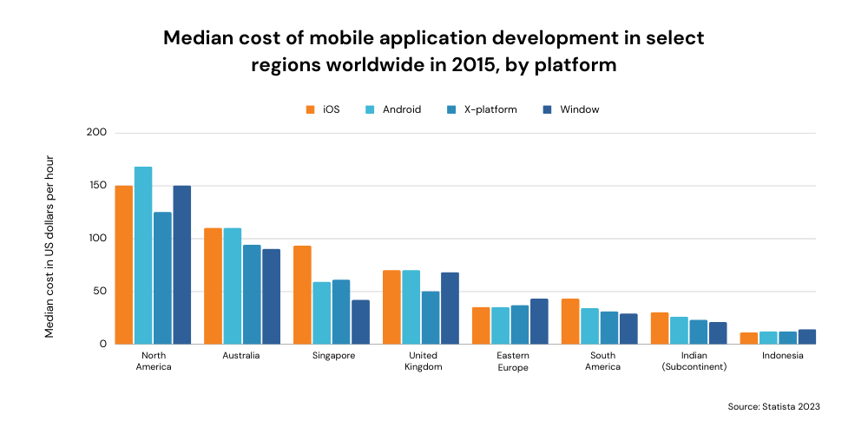
Task: Click the 200 value on y-axis
Action: (96, 133)
